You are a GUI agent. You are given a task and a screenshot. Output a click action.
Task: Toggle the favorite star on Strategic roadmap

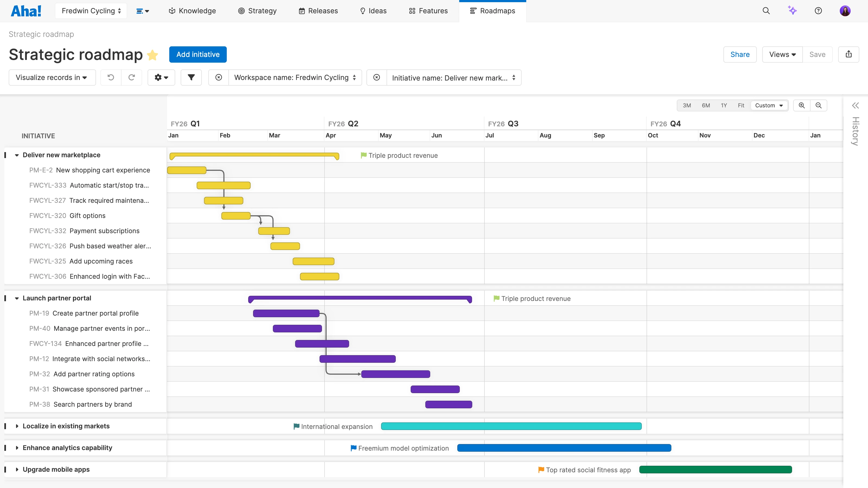pos(153,55)
